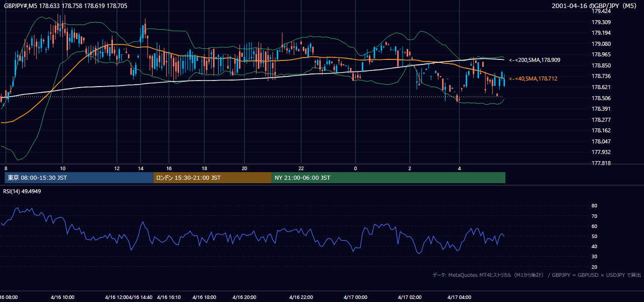The width and height of the screenshot is (644, 302).
Task: Click the 4/16 18:00 bottom date label
Action: click(x=205, y=297)
